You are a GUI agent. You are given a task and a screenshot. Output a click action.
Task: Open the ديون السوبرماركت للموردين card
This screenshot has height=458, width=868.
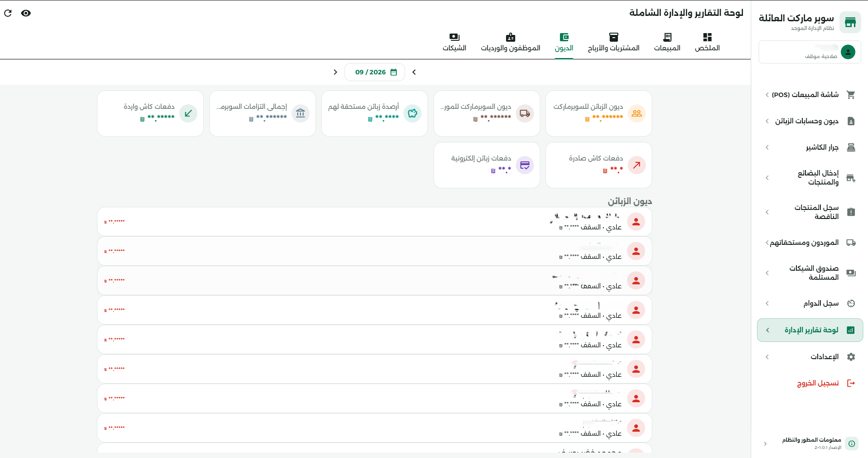487,113
